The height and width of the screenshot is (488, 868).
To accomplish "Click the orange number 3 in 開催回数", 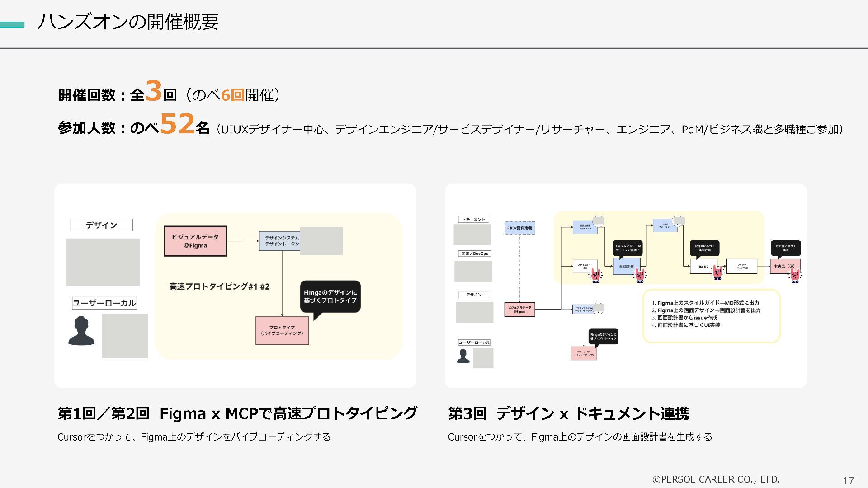I will tap(154, 91).
